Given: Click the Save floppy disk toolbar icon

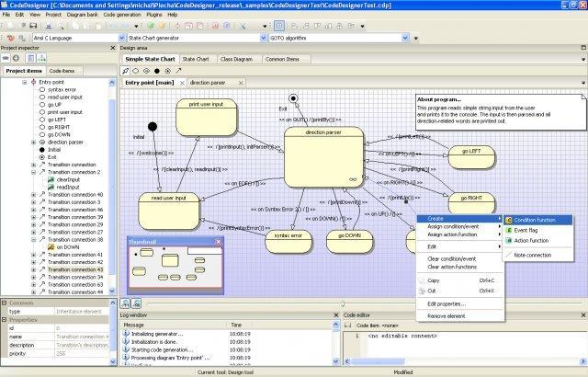Looking at the screenshot, I should (x=33, y=26).
